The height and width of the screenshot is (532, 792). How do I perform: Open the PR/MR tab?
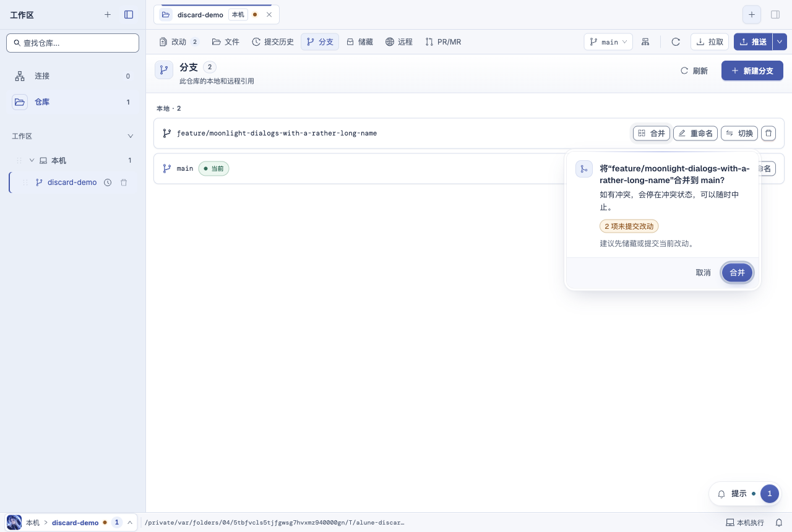[444, 42]
